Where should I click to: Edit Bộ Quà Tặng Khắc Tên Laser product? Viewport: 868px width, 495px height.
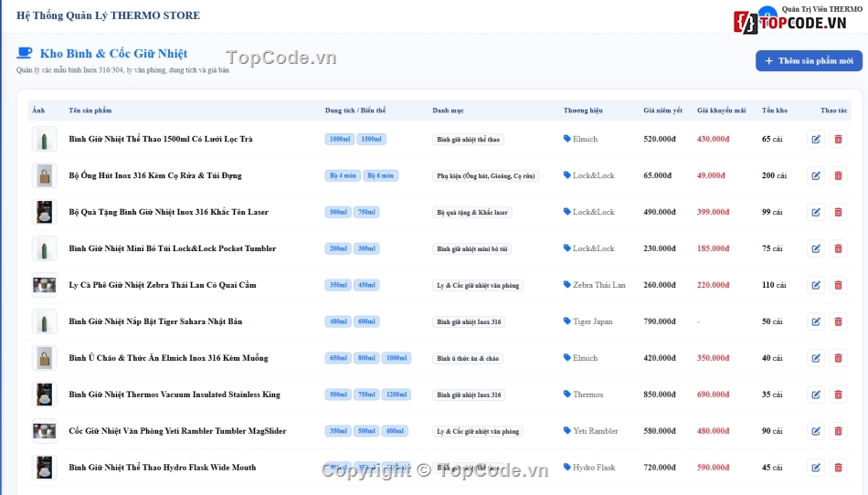pos(816,213)
